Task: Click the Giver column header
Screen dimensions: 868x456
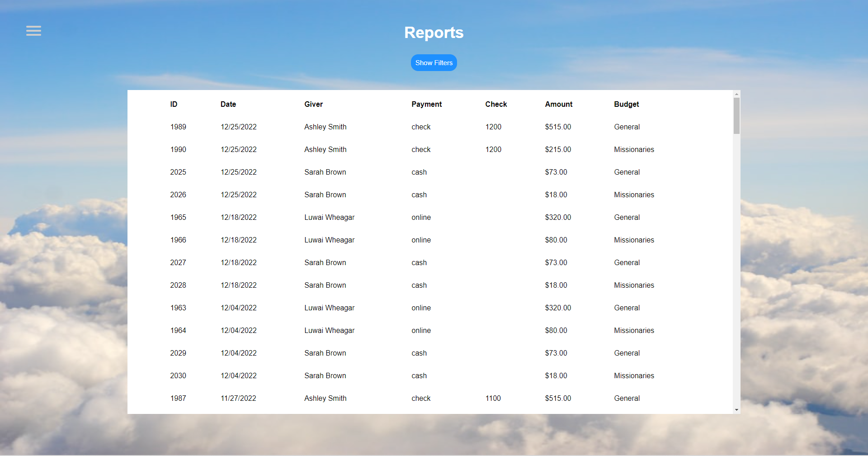Action: (313, 104)
